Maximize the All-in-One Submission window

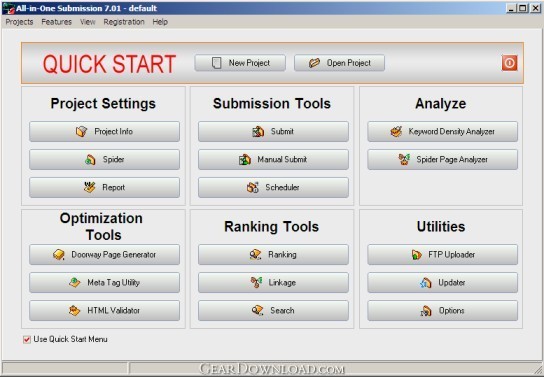point(523,8)
